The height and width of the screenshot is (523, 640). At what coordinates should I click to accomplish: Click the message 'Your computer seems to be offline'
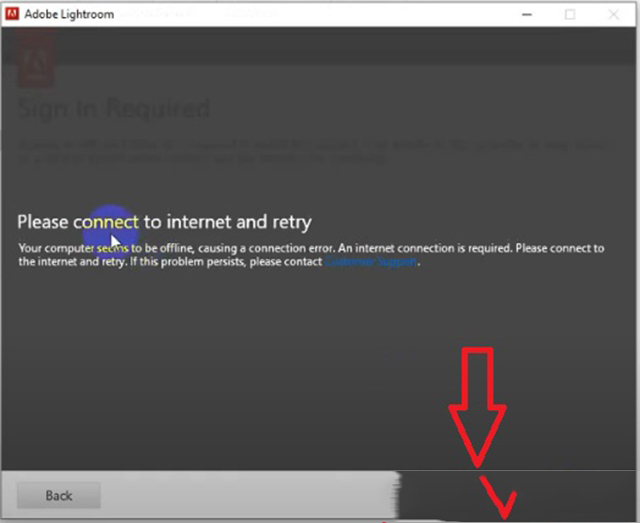[x=106, y=248]
